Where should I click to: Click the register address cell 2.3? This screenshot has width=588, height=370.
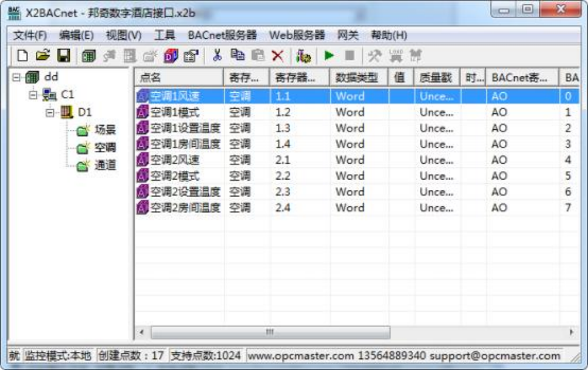coord(283,192)
